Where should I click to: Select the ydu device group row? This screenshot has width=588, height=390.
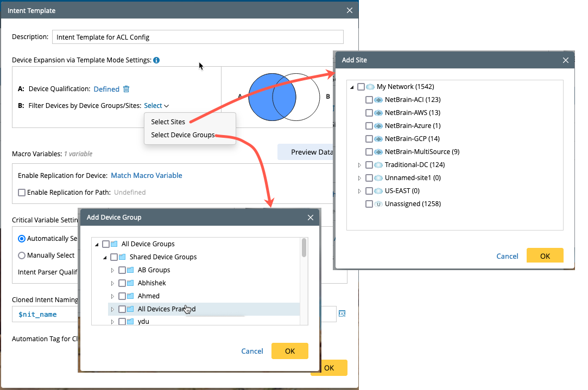point(203,322)
